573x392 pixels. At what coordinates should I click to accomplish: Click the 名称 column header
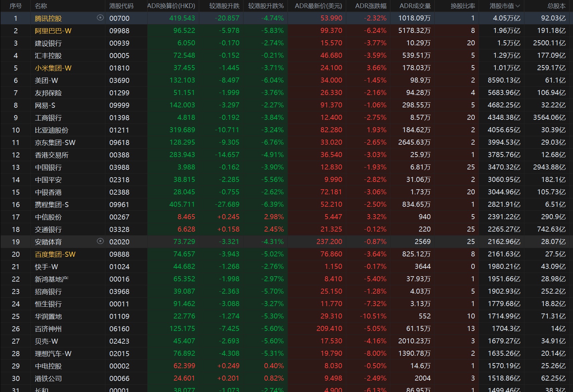point(41,6)
